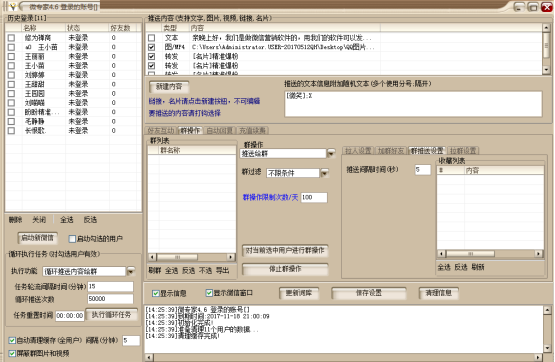Expand the 群过滤 dropdown showing 不限条件
The height and width of the screenshot is (362, 555).
324,173
